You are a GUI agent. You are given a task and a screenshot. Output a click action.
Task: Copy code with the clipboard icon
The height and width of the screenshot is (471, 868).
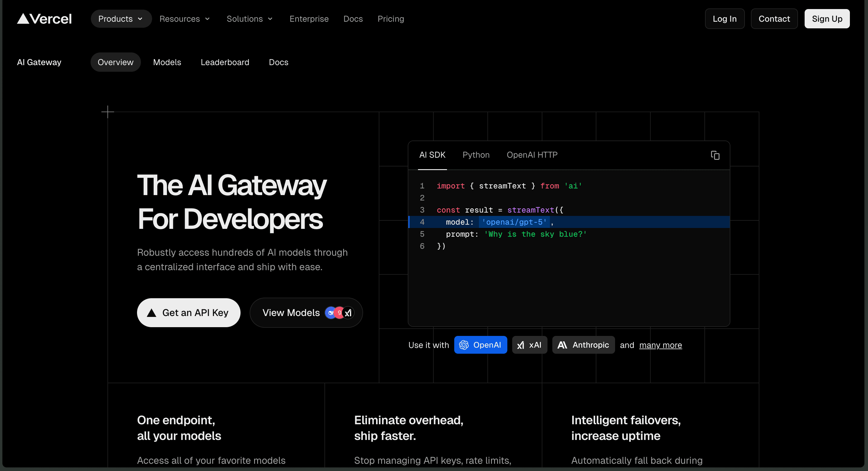[715, 155]
